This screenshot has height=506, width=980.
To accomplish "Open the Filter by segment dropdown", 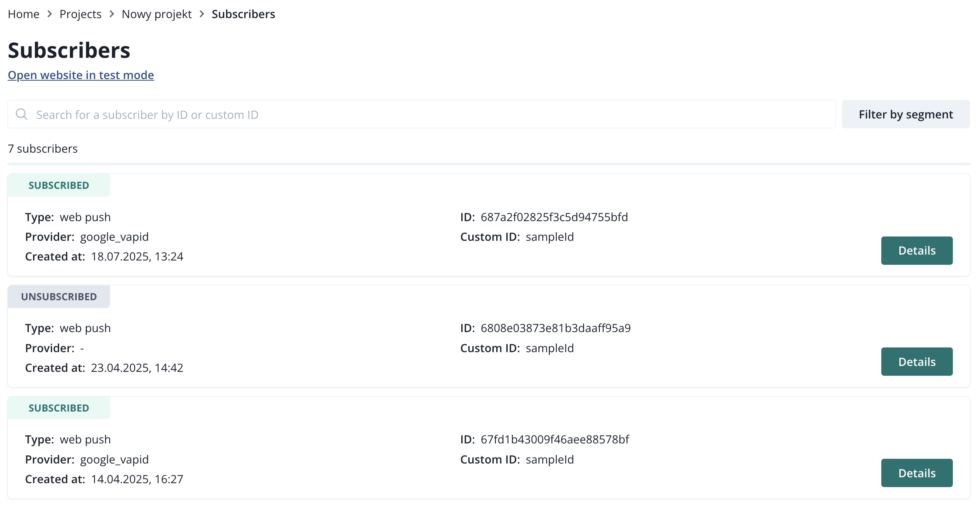I will click(905, 114).
